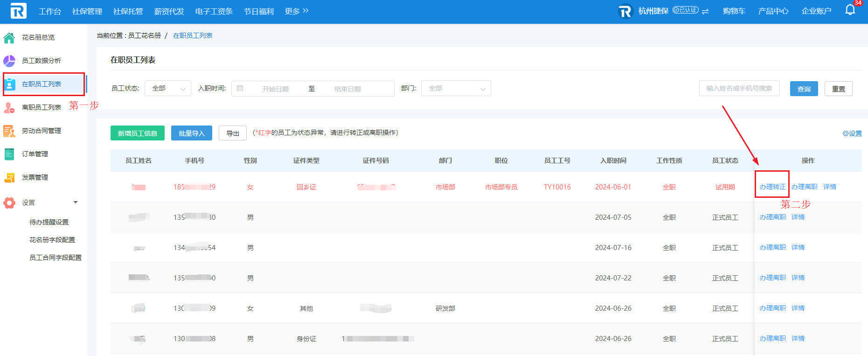Open 待办提醒设置 in sidebar
868x356 pixels.
pos(49,222)
